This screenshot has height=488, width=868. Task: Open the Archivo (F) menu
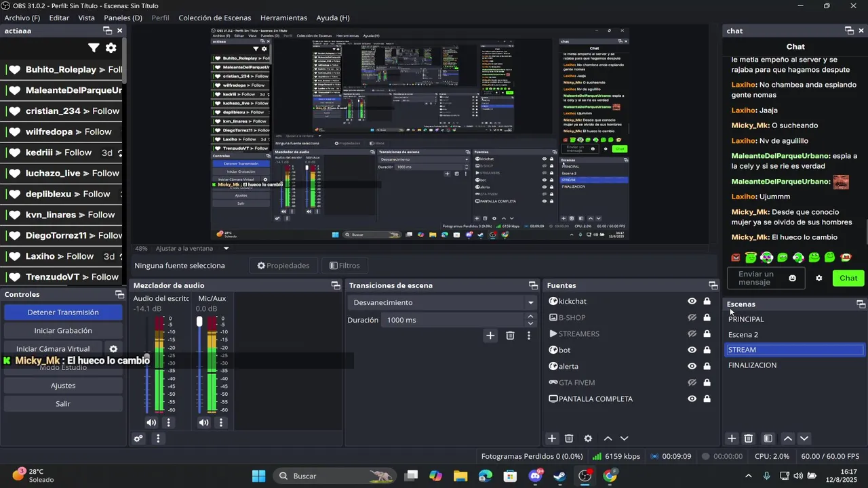[x=22, y=18]
